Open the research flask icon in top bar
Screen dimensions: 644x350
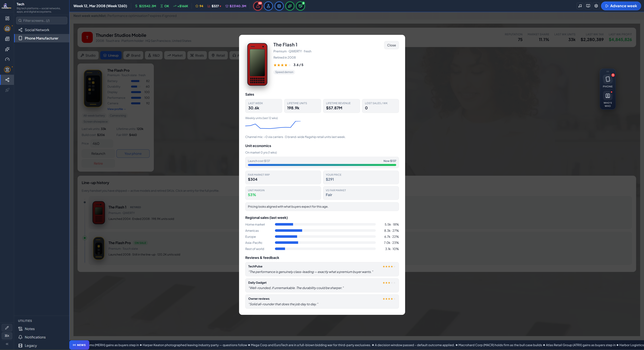[268, 6]
